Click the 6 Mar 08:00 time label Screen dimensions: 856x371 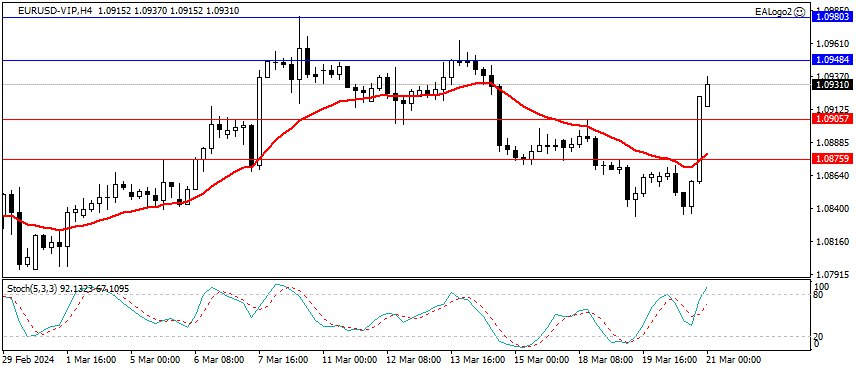(219, 361)
